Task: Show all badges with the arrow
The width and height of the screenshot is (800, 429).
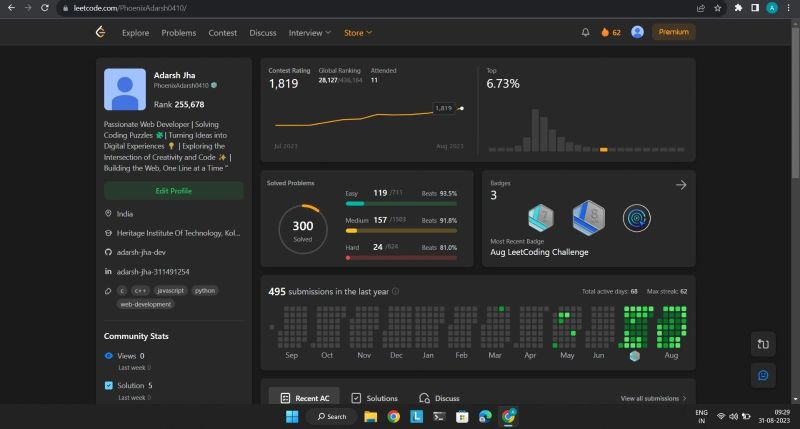Action: click(681, 185)
